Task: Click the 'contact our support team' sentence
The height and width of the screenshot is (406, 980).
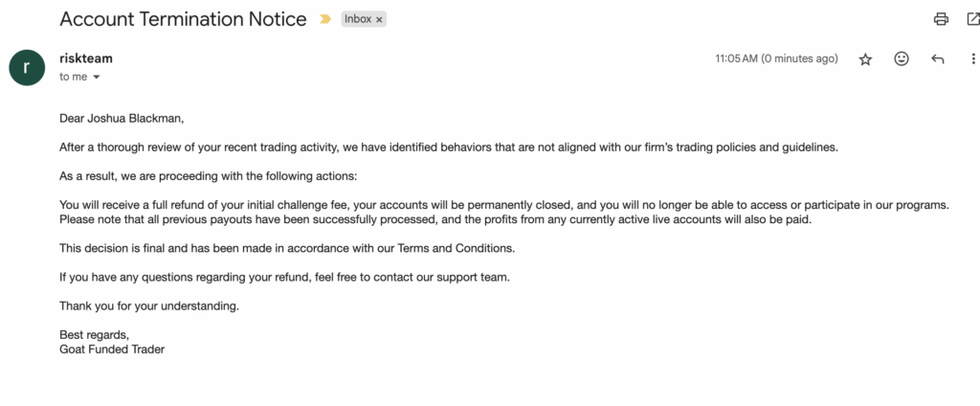Action: pyautogui.click(x=285, y=277)
